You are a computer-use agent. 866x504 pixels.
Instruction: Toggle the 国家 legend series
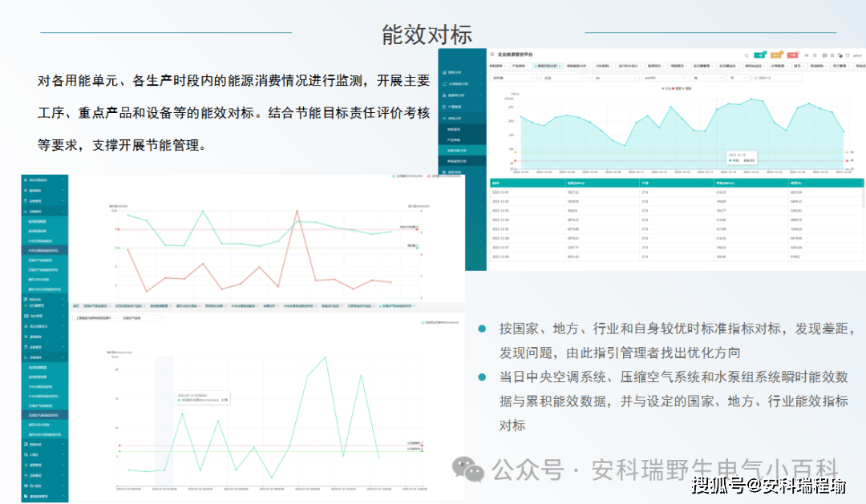676,88
